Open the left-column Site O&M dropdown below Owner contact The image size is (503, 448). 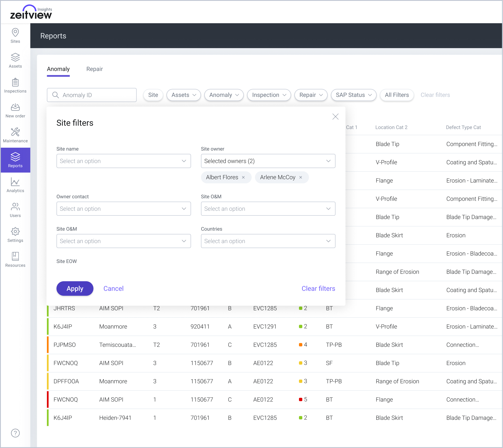click(x=123, y=241)
